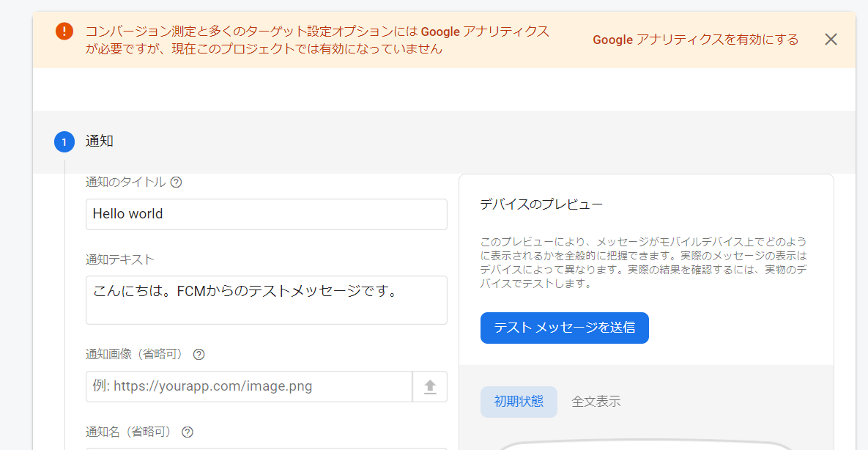Click the upload image icon button

(430, 387)
